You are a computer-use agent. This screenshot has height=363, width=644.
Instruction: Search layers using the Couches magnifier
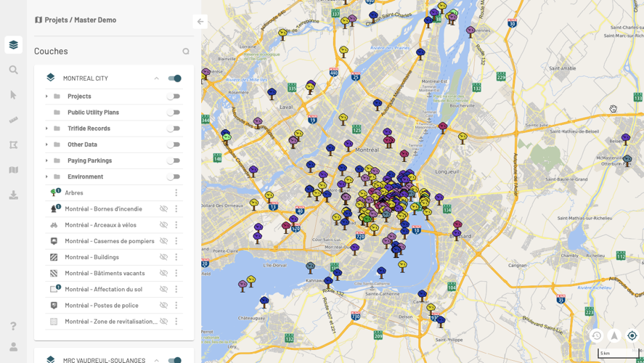pyautogui.click(x=186, y=52)
